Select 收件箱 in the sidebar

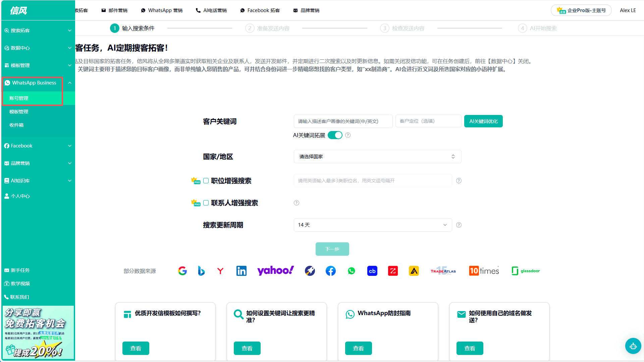pyautogui.click(x=16, y=125)
